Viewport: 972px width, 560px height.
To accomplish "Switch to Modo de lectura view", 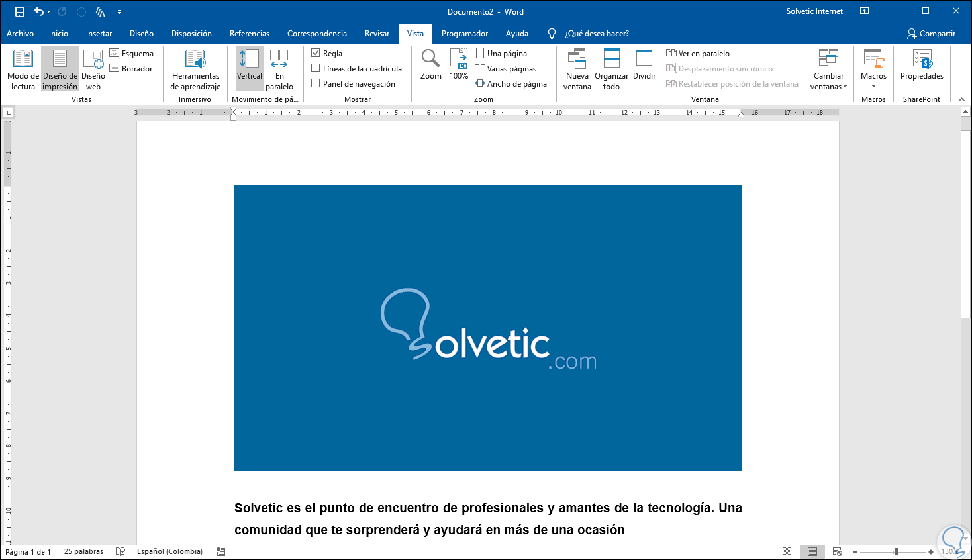I will [23, 69].
